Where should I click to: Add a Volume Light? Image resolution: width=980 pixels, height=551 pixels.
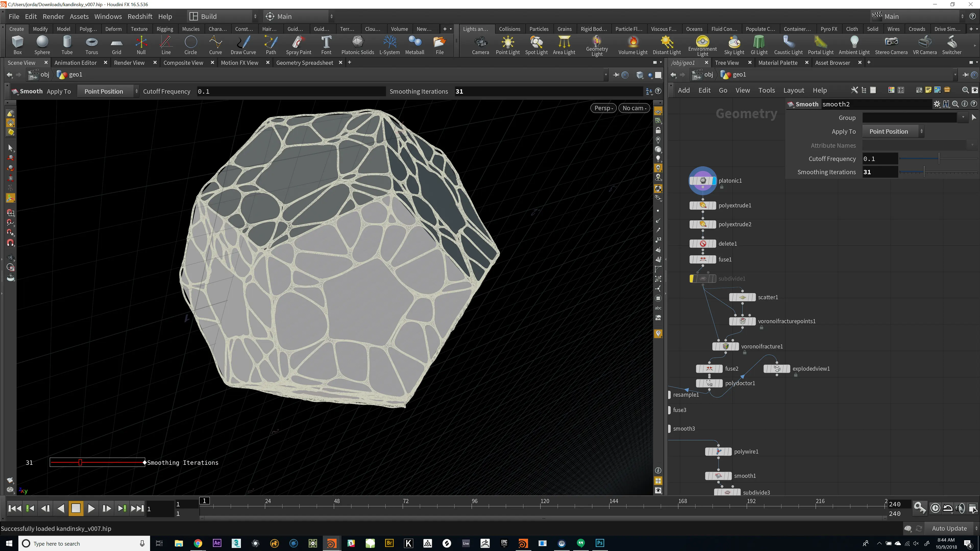[633, 45]
